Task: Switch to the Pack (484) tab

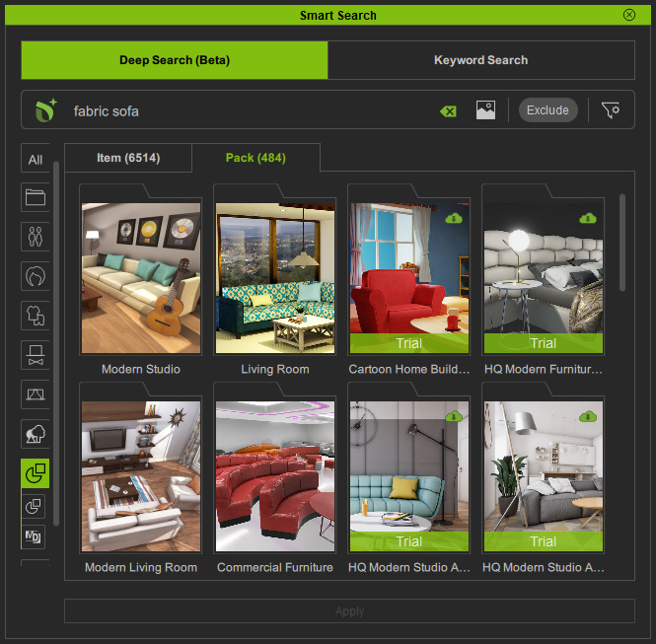Action: (x=255, y=158)
